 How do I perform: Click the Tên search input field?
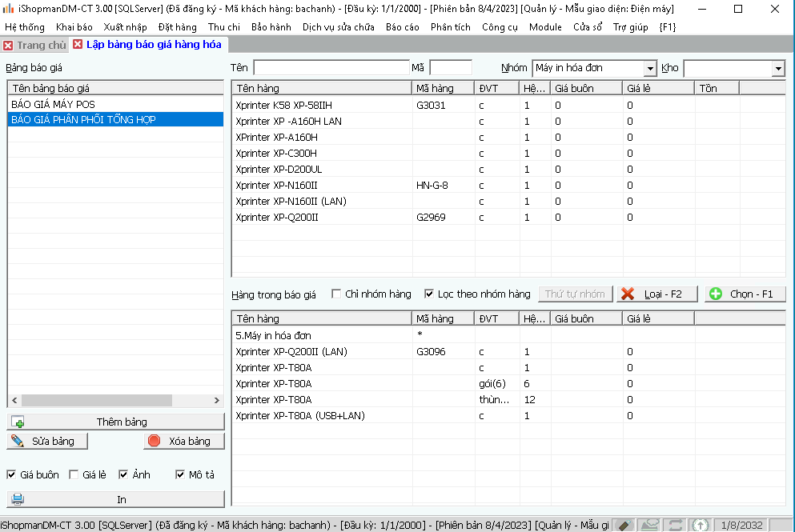tap(331, 68)
